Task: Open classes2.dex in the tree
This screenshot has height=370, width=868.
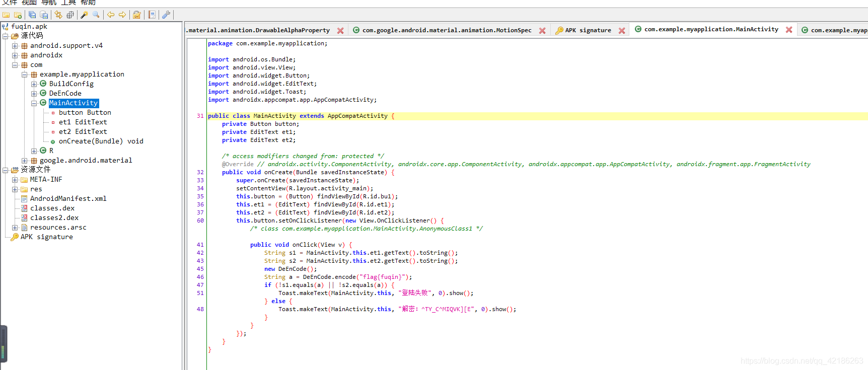Action: [54, 217]
